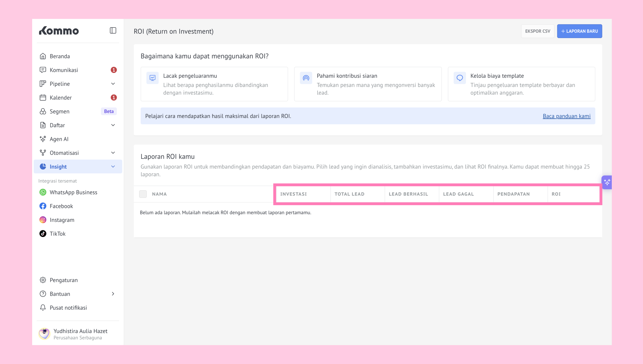Click the Segmen people icon
This screenshot has width=643, height=364.
[43, 111]
